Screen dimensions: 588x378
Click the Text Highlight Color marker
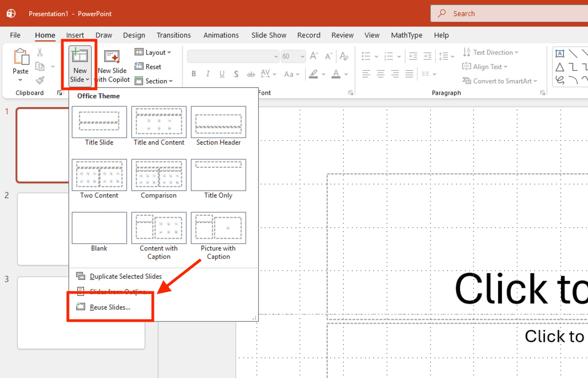tap(313, 74)
